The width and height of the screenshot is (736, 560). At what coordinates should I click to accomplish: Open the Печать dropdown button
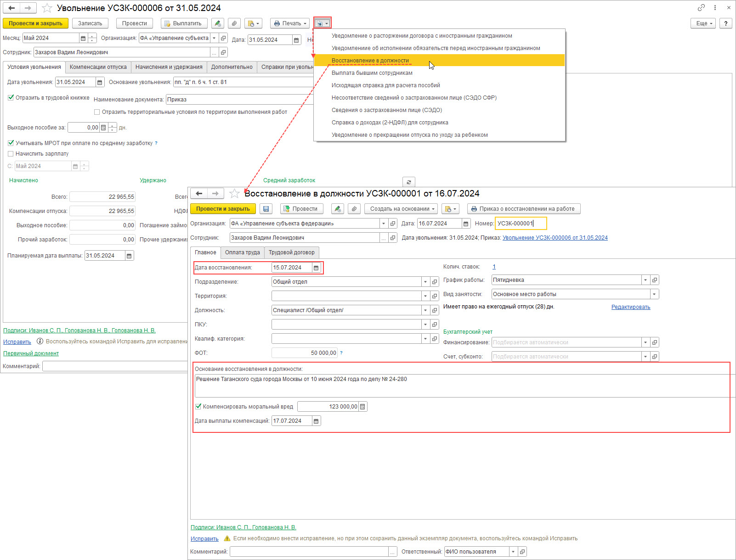290,23
